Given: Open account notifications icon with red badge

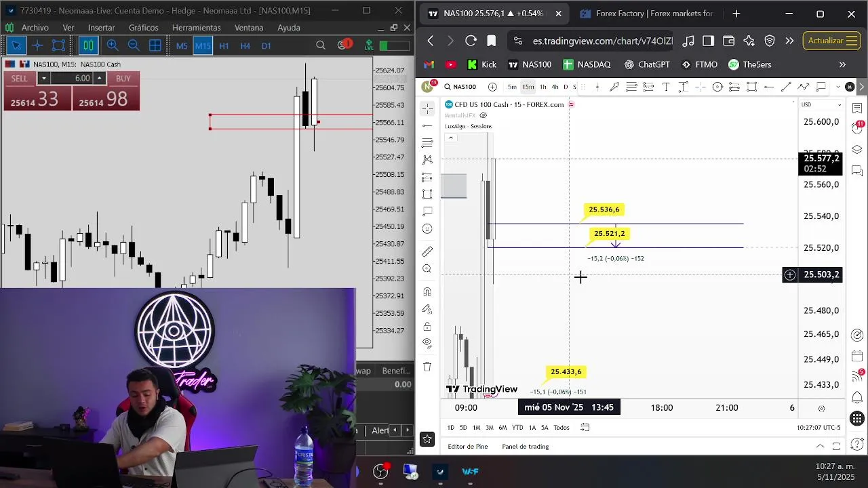Looking at the screenshot, I should point(344,45).
